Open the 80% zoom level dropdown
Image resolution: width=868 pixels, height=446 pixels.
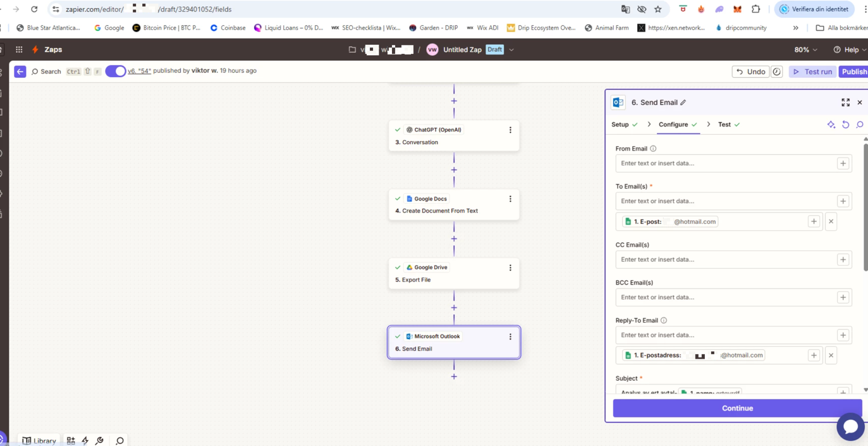pos(805,49)
